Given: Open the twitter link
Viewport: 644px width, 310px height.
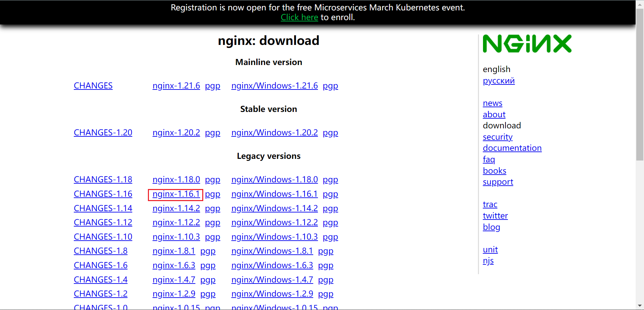Looking at the screenshot, I should pyautogui.click(x=495, y=215).
